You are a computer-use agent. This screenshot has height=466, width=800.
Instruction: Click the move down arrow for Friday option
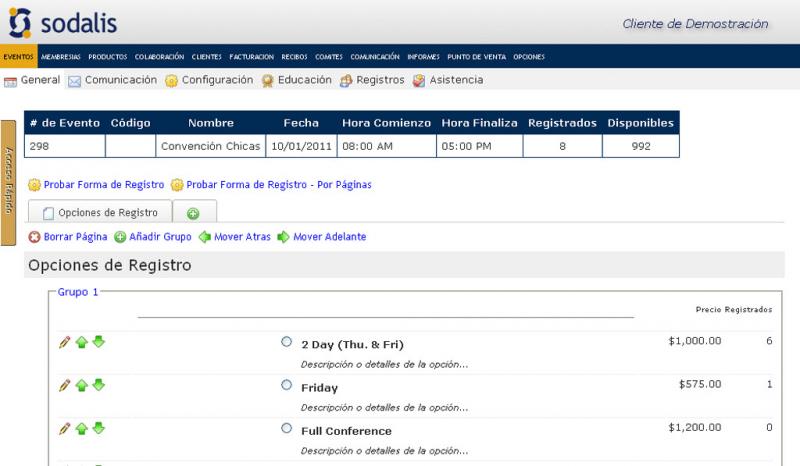tap(98, 385)
